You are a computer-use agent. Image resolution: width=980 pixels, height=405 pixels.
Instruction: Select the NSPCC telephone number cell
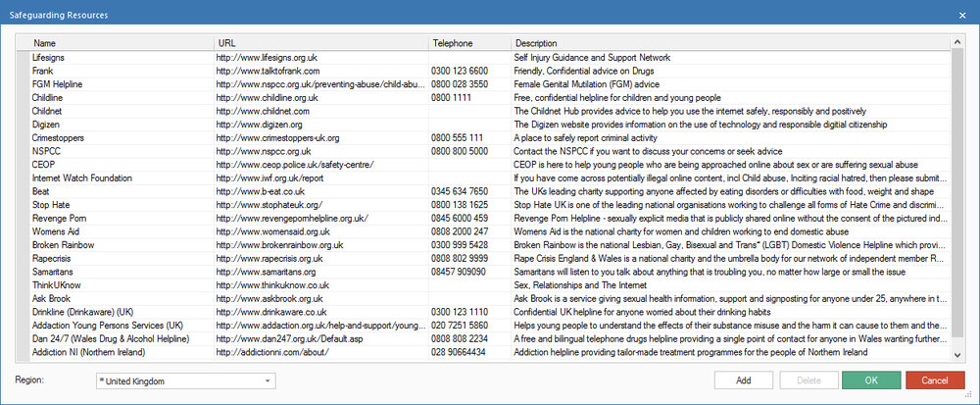[468, 151]
